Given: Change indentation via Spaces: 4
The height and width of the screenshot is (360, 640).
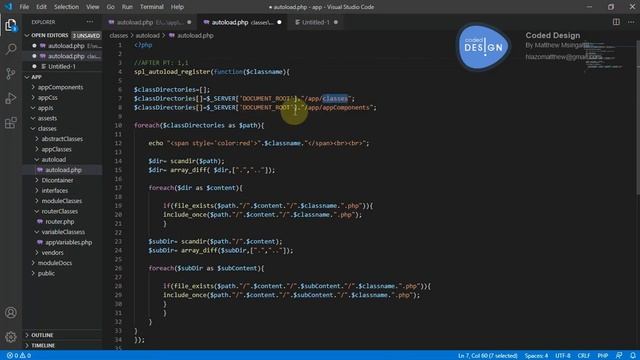Looking at the screenshot, I should click(x=536, y=356).
